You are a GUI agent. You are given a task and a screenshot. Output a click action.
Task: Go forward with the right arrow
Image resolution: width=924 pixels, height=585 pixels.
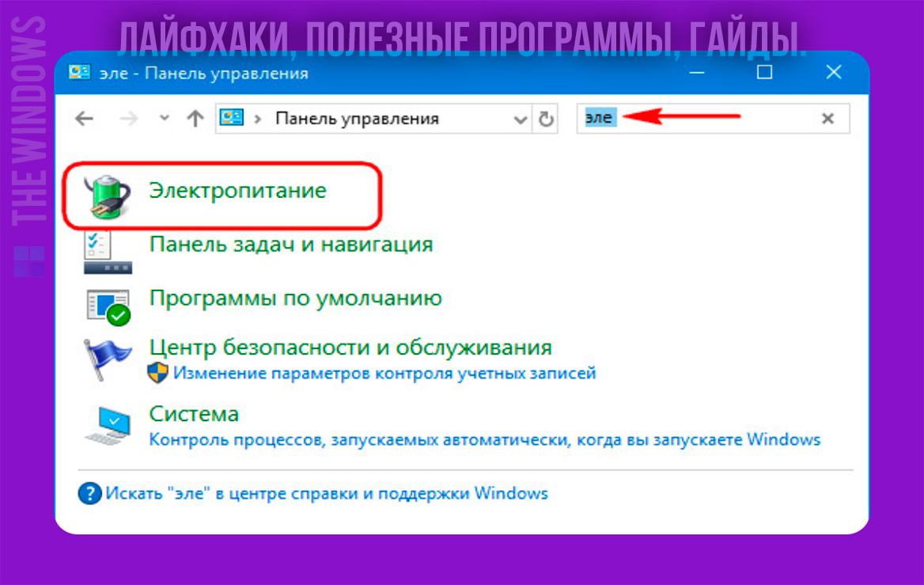128,119
